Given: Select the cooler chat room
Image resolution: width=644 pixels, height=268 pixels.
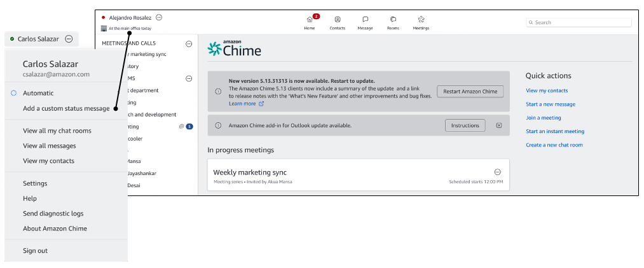Looking at the screenshot, I should pos(135,139).
